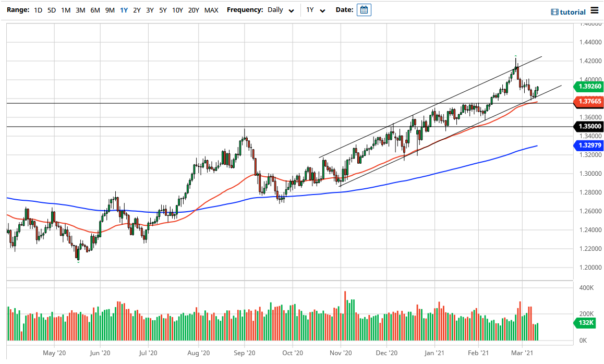Open the Date calendar picker
The image size is (604, 364).
click(x=364, y=9)
